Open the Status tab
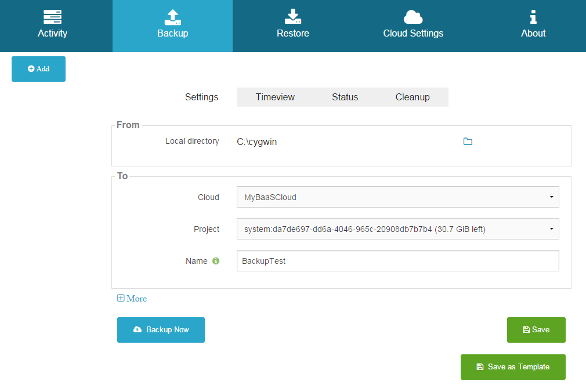The width and height of the screenshot is (586, 392). (345, 97)
